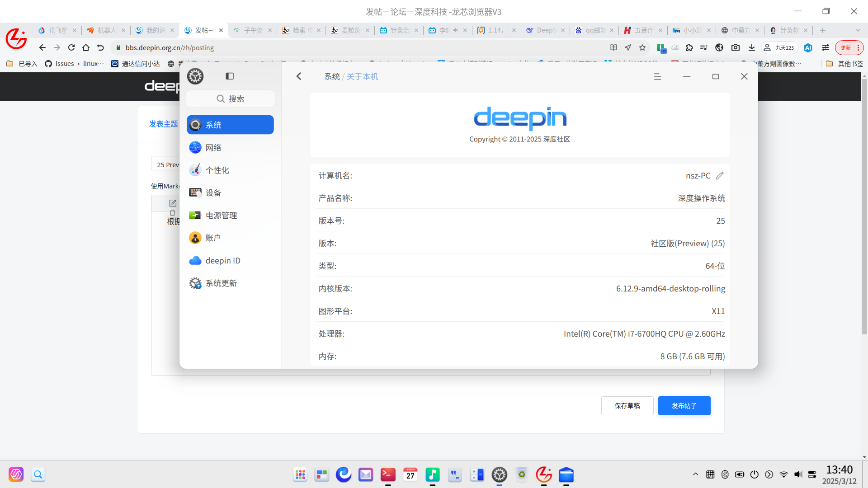
Task: Click the 发表主题 tab on forum page
Action: pos(164,124)
